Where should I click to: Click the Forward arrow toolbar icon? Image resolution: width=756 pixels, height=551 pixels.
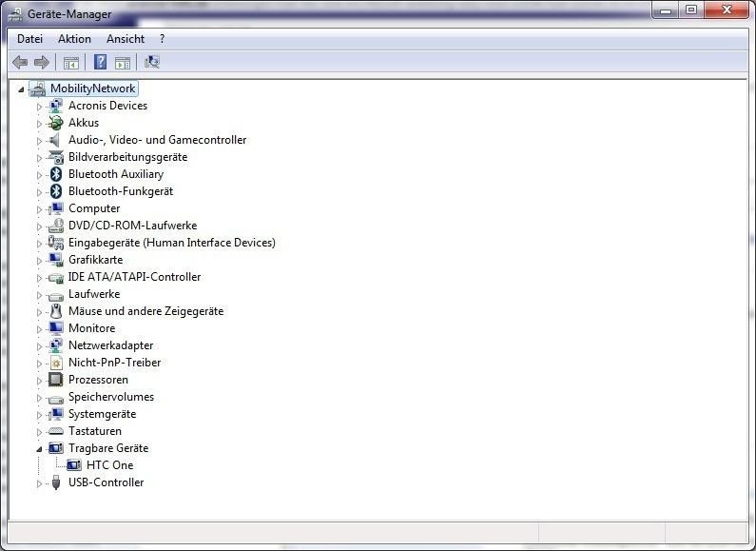click(x=42, y=62)
